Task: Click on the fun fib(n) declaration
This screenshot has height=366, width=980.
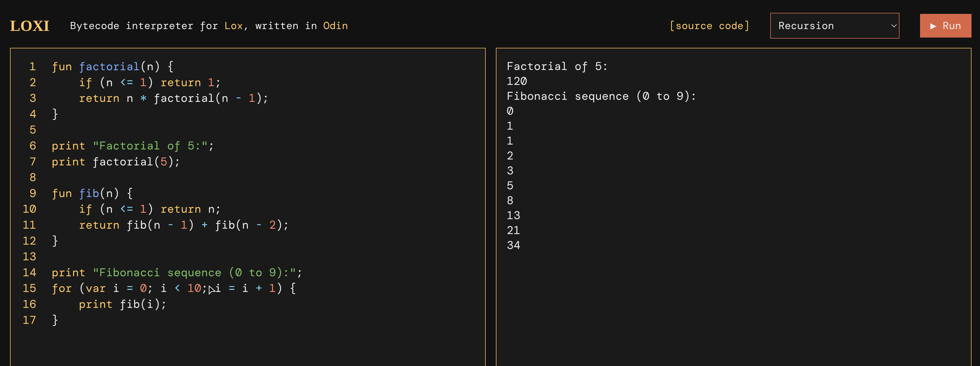Action: click(91, 193)
